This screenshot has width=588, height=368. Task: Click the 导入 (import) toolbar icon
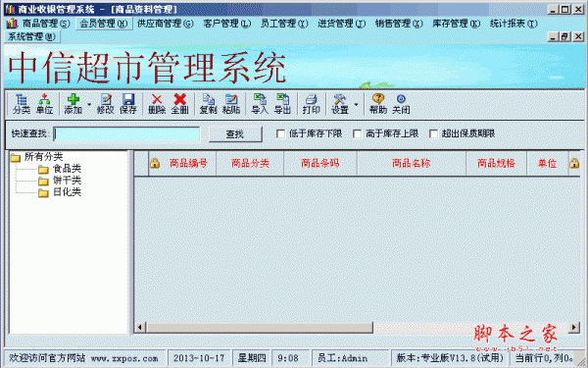pos(260,104)
